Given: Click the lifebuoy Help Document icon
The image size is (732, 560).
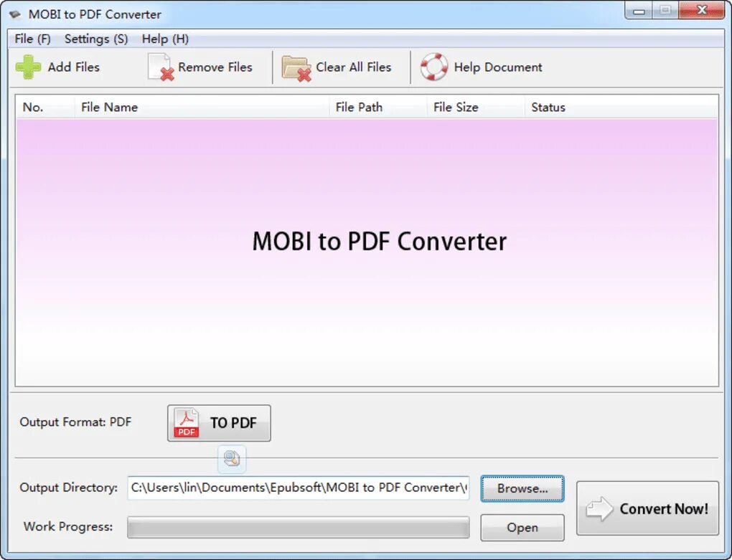Looking at the screenshot, I should tap(434, 67).
